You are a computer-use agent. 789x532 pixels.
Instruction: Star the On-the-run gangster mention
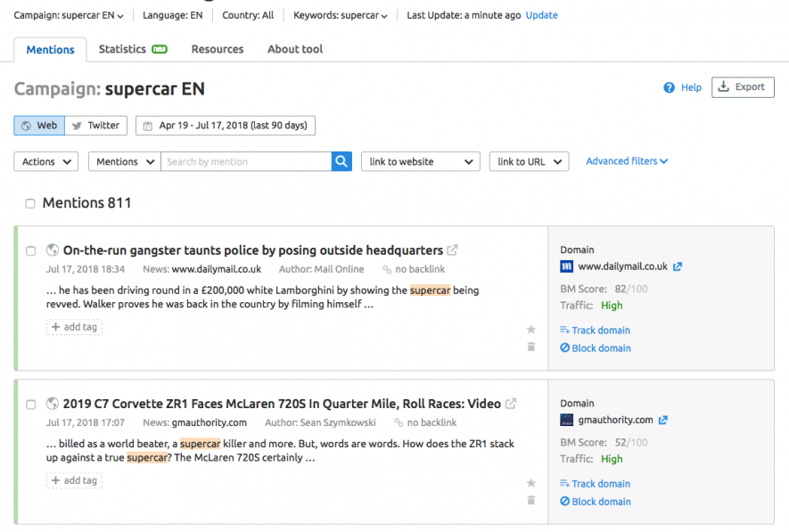tap(530, 330)
